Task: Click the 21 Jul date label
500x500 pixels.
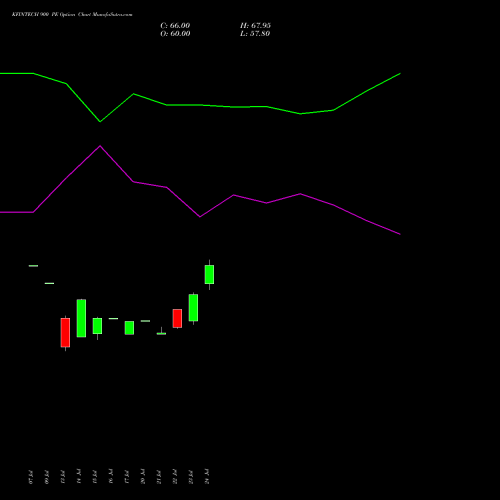Action: coord(159,477)
